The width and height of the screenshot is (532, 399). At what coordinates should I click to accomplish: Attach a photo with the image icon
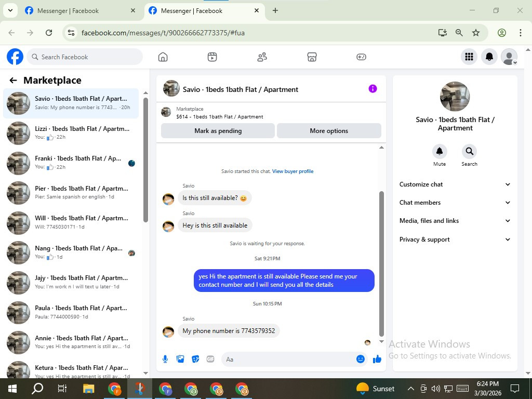[180, 359]
